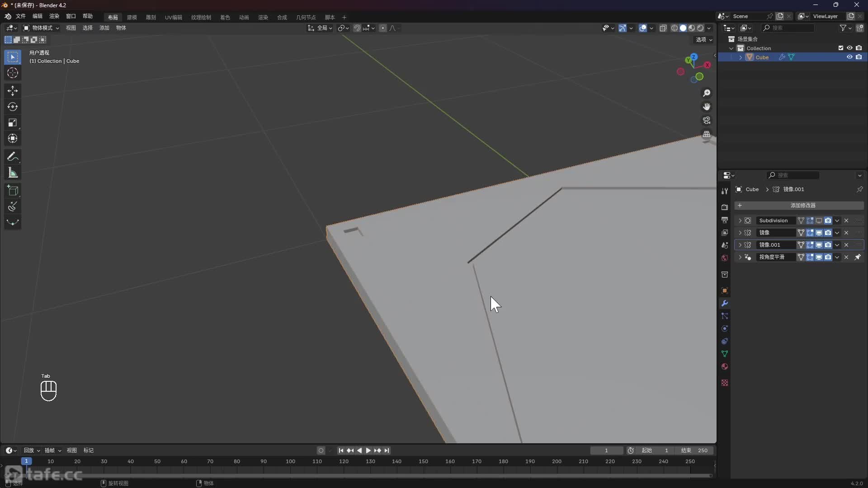This screenshot has height=488, width=868.
Task: Toggle X-ray view in header
Action: coord(663,28)
